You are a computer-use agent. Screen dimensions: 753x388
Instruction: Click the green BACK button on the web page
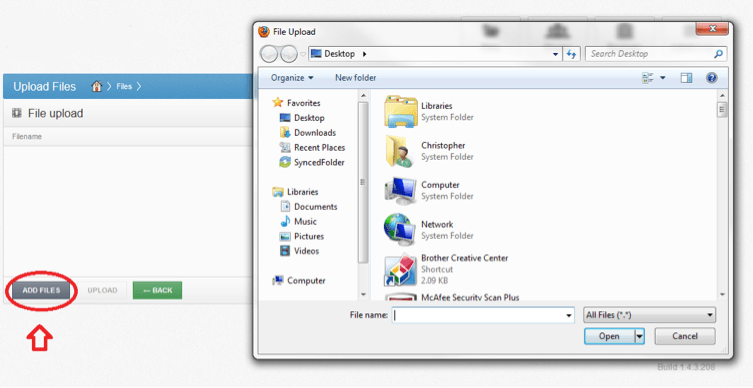158,291
